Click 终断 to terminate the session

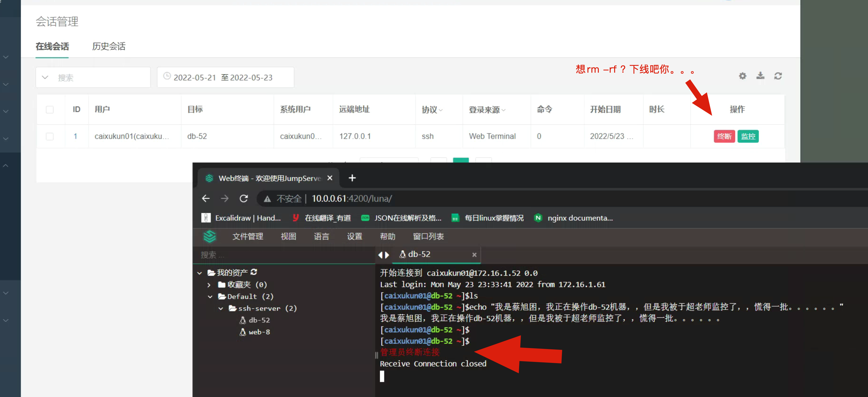724,136
